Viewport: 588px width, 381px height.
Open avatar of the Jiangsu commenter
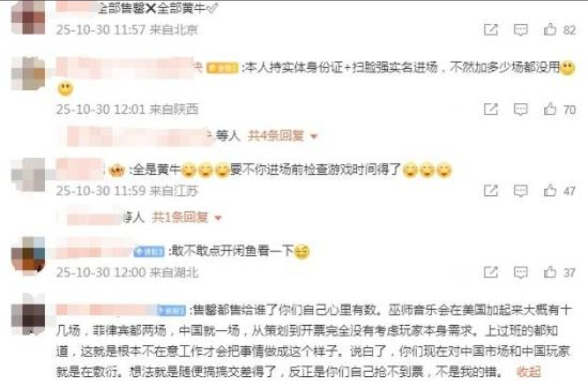[x=27, y=175]
